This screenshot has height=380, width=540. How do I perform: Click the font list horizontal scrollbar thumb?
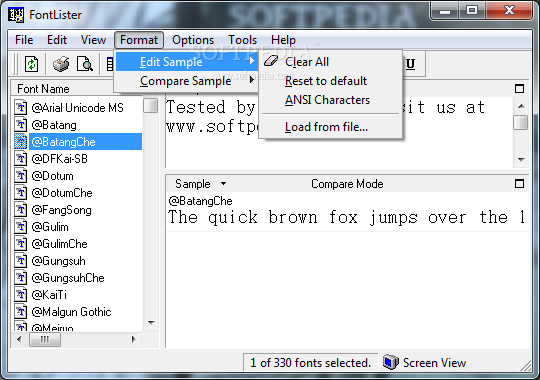[45, 339]
